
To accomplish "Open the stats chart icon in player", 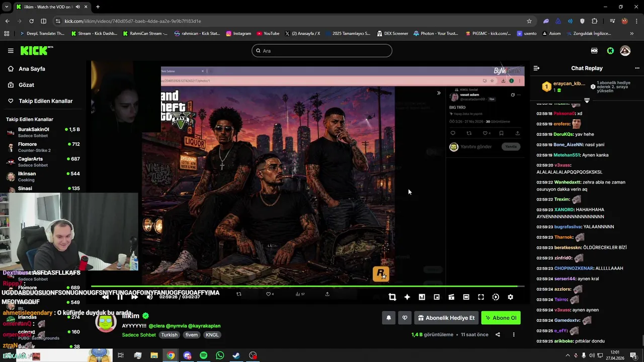I will 422,297.
